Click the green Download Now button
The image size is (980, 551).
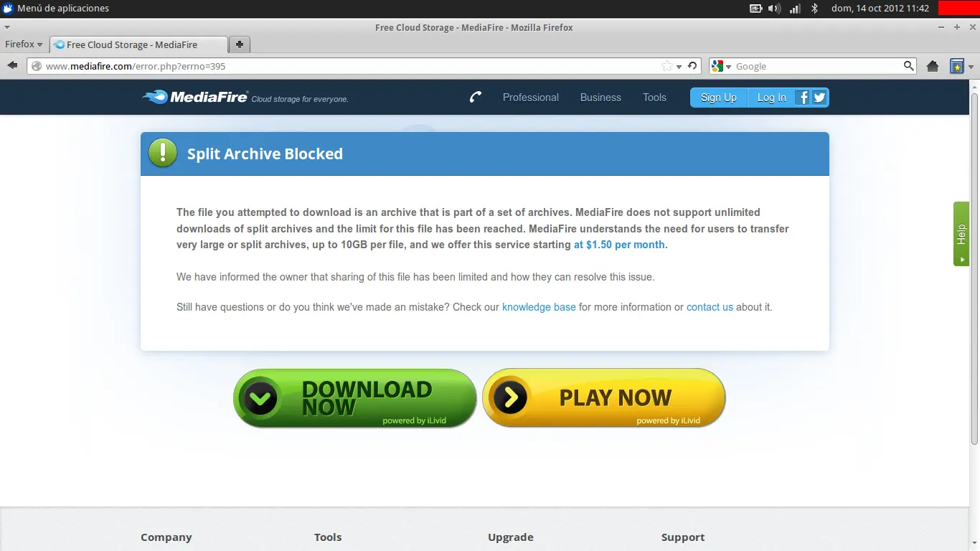coord(354,398)
